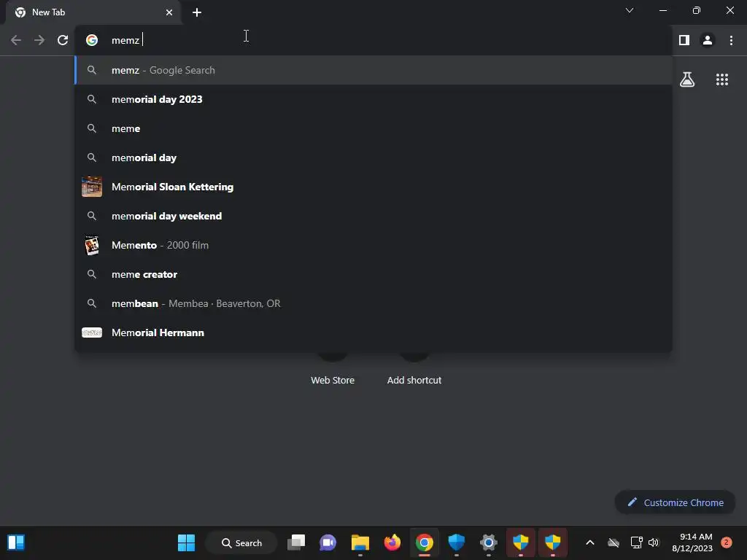Pick the 'memorial day' suggestion

point(374,157)
